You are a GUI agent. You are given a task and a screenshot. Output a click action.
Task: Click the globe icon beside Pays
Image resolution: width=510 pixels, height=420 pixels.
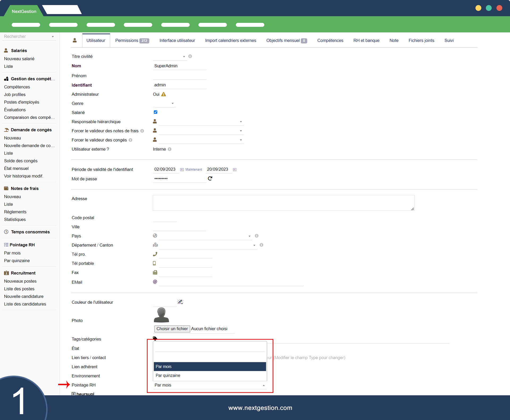pos(155,236)
